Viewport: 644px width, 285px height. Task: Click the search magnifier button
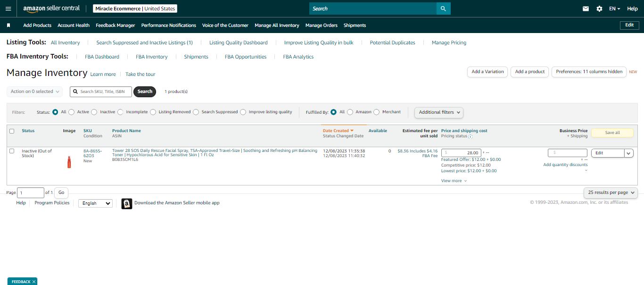(x=443, y=8)
